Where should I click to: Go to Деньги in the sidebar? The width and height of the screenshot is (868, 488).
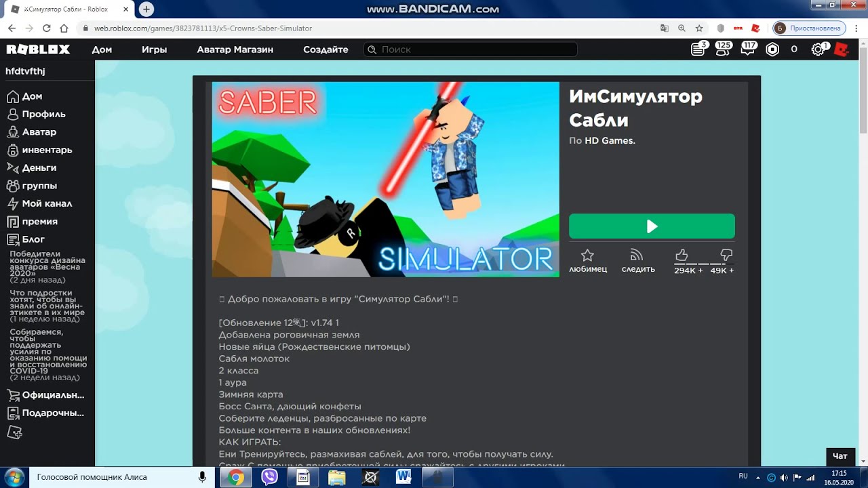click(x=39, y=167)
